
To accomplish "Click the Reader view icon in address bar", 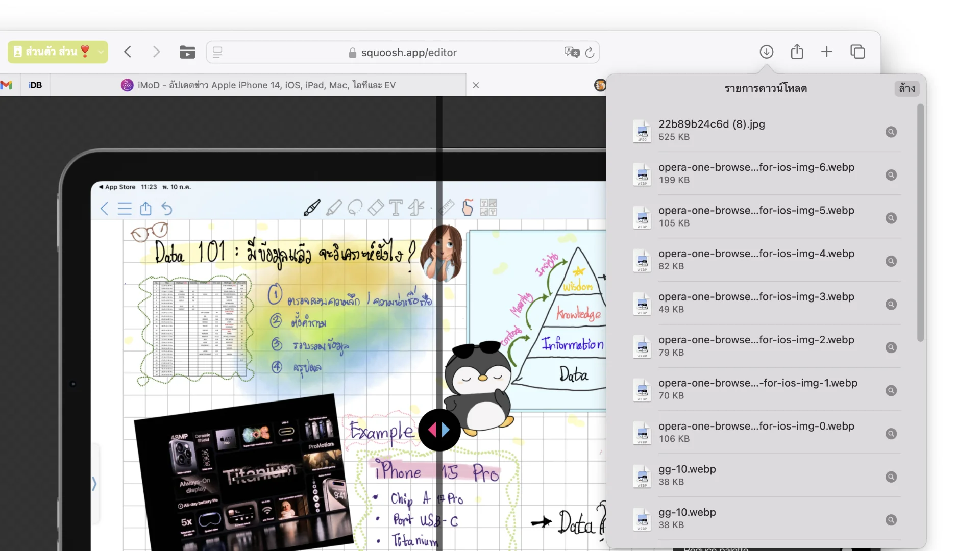I will [217, 52].
